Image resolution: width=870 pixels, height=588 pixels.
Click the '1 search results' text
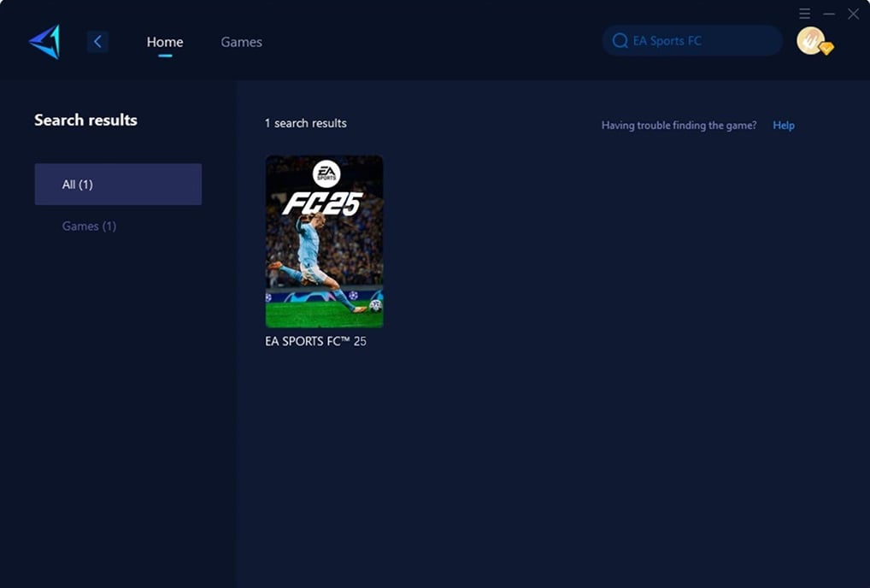pos(306,123)
